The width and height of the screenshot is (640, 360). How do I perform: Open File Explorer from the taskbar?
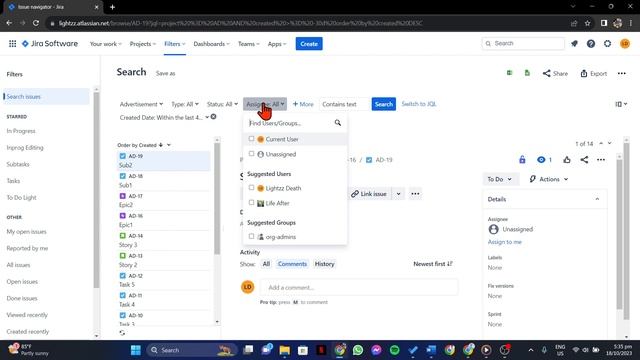point(284,350)
